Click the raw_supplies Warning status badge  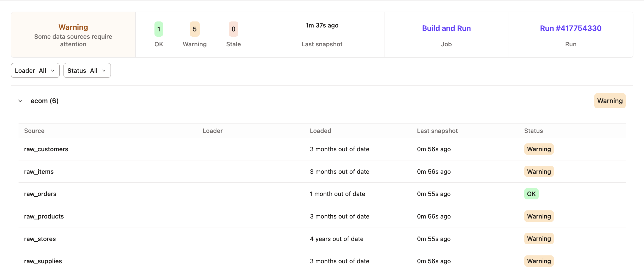[x=539, y=261]
